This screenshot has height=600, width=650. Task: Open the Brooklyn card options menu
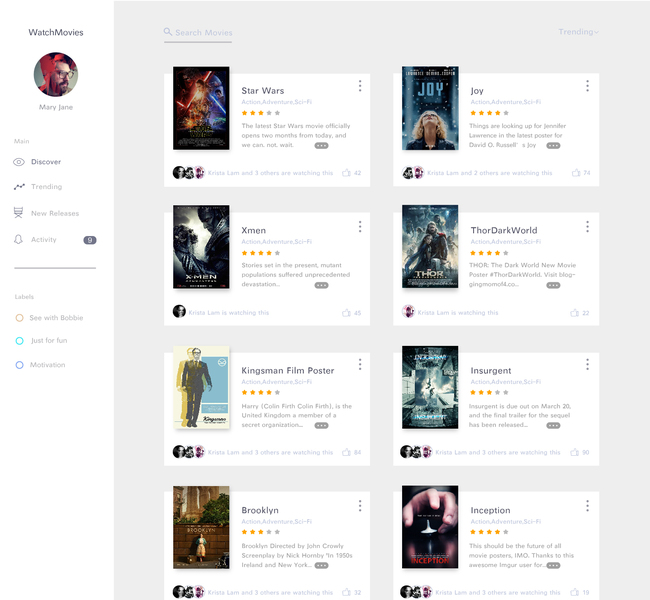(360, 505)
